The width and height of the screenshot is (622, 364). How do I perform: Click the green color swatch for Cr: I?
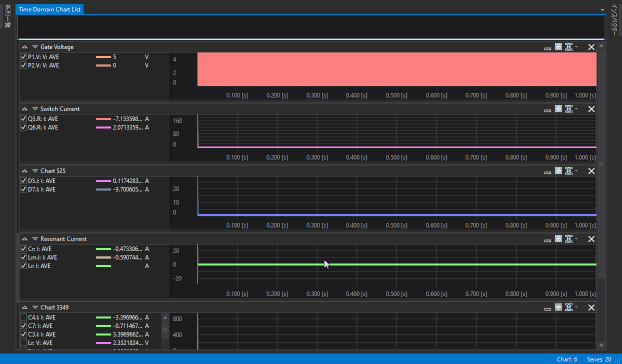pyautogui.click(x=103, y=249)
